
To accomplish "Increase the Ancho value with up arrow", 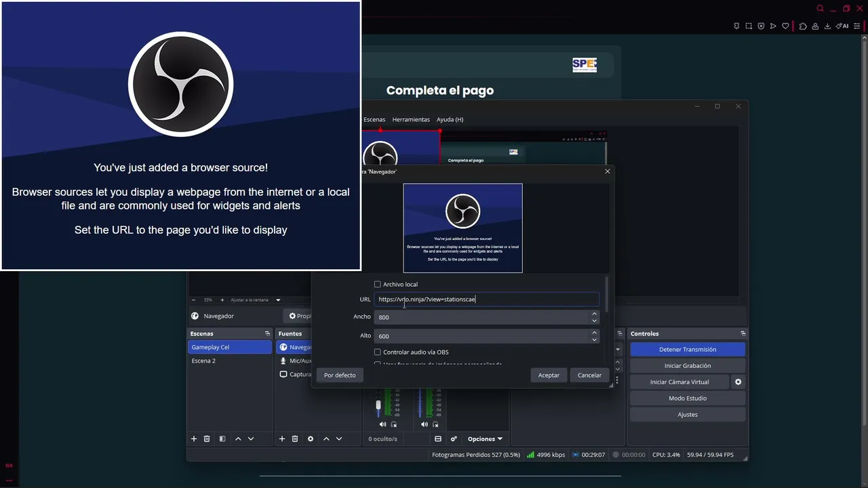I will coord(594,314).
